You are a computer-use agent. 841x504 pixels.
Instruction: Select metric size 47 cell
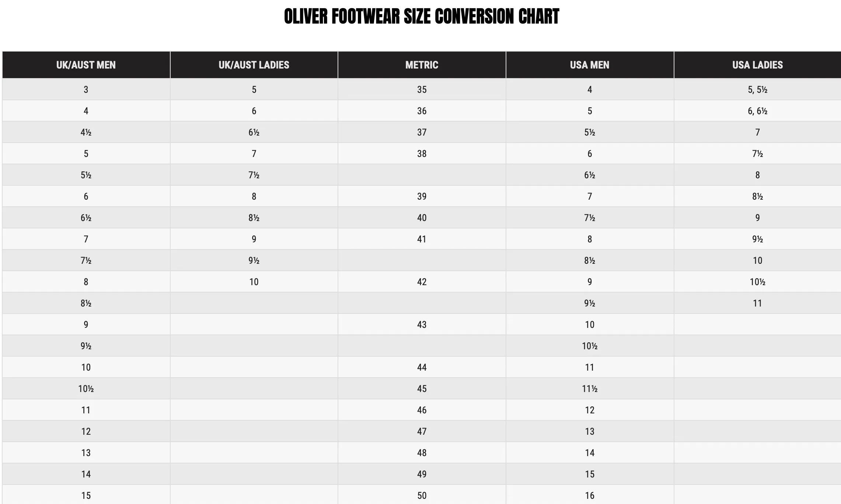pyautogui.click(x=422, y=431)
